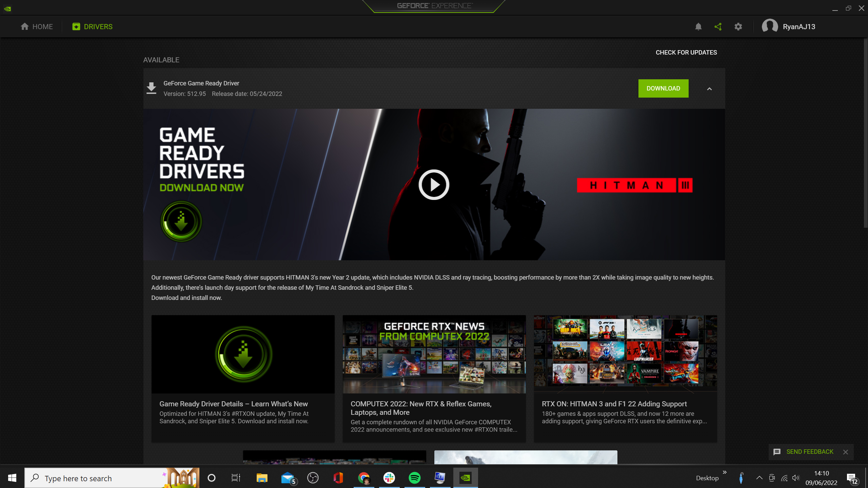The image size is (868, 488).
Task: Collapse the Game Ready Driver details
Action: tap(709, 89)
